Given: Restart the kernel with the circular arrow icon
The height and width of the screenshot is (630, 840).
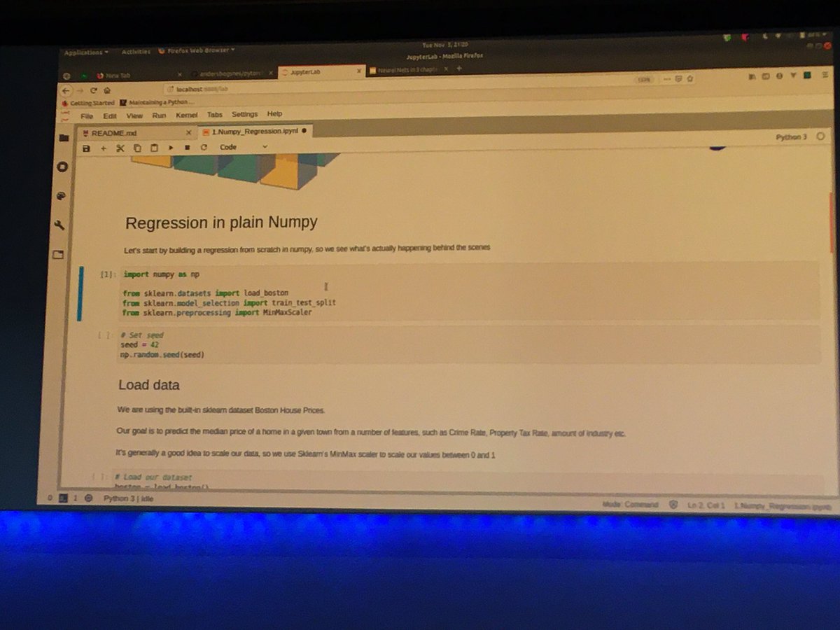Looking at the screenshot, I should click(204, 148).
